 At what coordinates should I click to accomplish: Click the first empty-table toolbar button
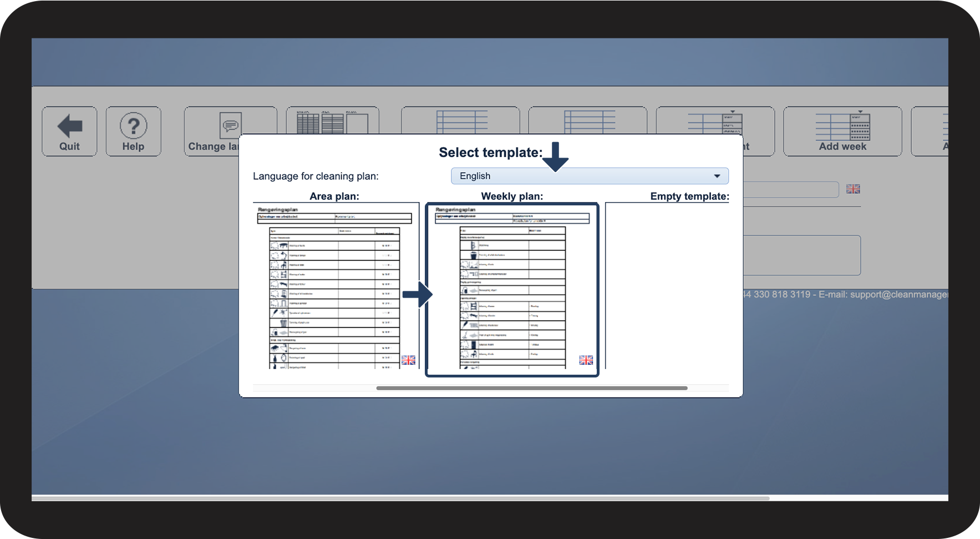(x=460, y=120)
